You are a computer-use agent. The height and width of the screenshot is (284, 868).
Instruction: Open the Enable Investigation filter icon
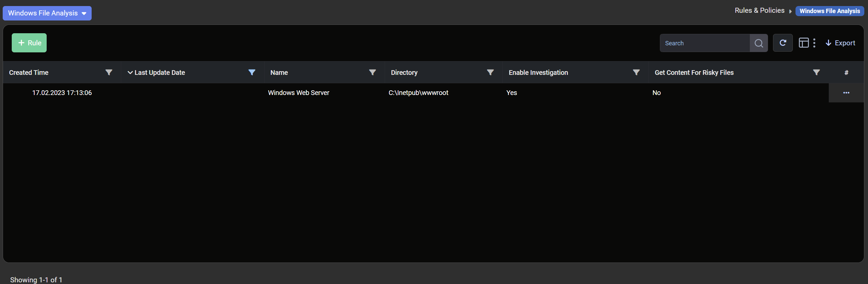[636, 73]
